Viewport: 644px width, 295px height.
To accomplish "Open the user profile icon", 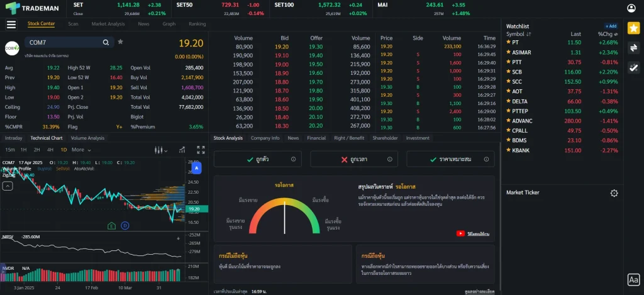I will [x=633, y=8].
